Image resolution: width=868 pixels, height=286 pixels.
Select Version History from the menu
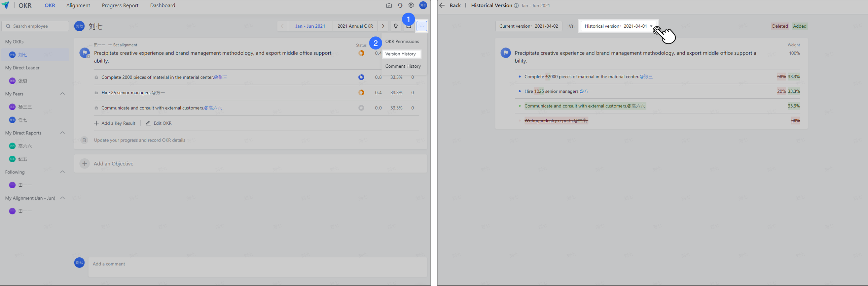pos(401,54)
